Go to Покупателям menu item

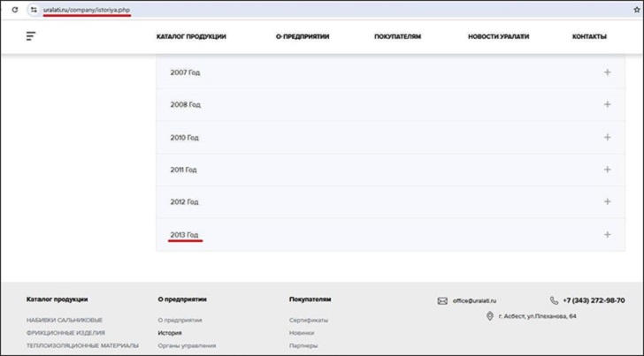click(397, 36)
